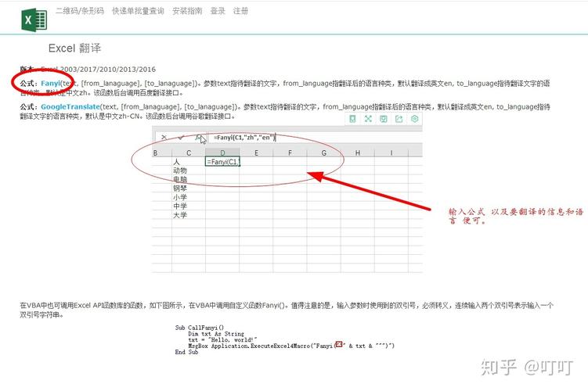This screenshot has height=391, width=588.
Task: Click the active cell showing =Fanyi(C1,
Action: click(222, 162)
